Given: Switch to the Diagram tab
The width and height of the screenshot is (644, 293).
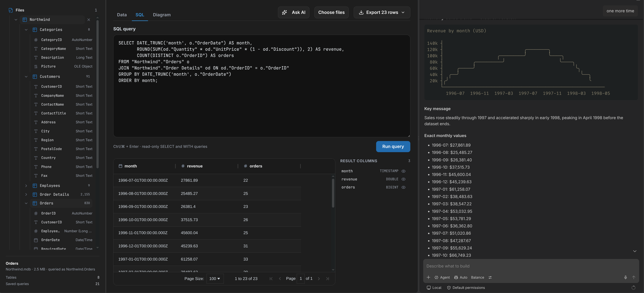Looking at the screenshot, I should [x=162, y=15].
